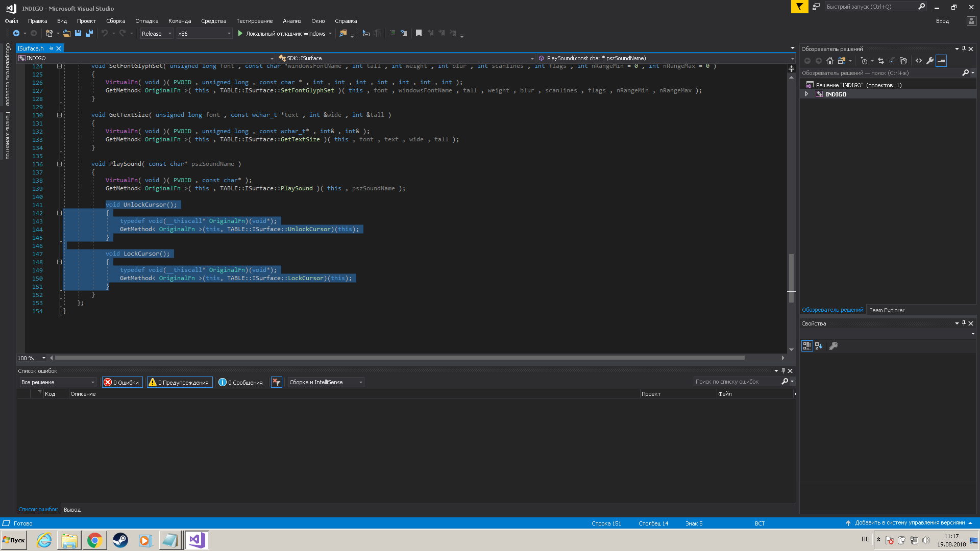This screenshot has width=980, height=551.
Task: Click the feedback notification flag icon
Action: pyautogui.click(x=799, y=7)
